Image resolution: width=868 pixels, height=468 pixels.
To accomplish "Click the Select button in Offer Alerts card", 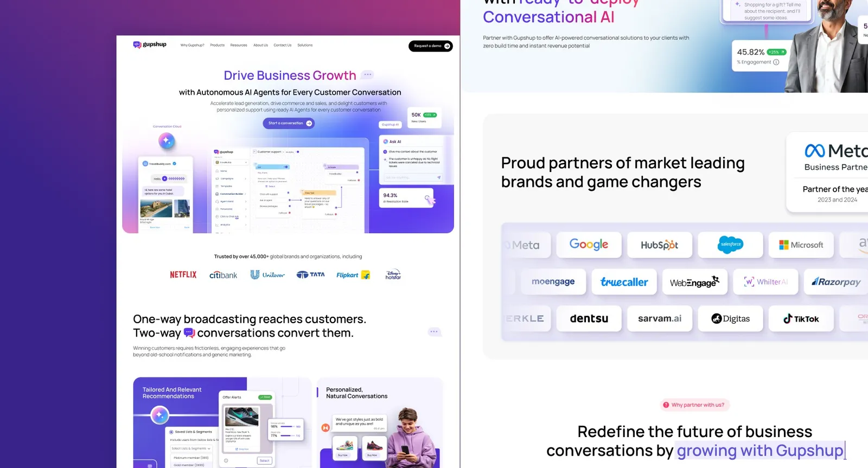I will point(264,460).
